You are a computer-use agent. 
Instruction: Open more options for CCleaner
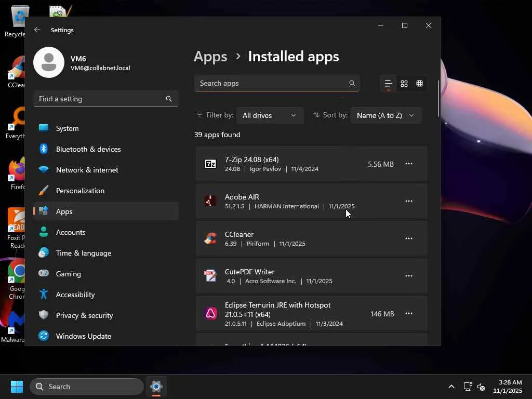coord(409,238)
